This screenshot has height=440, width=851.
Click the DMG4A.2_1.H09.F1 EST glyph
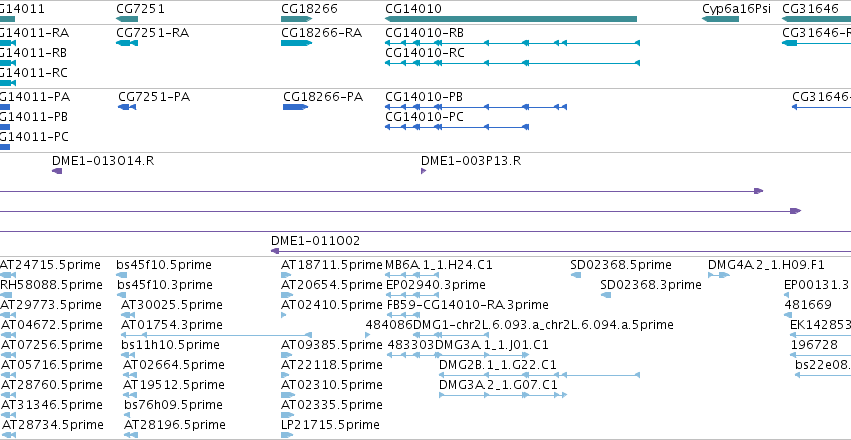[x=719, y=275]
